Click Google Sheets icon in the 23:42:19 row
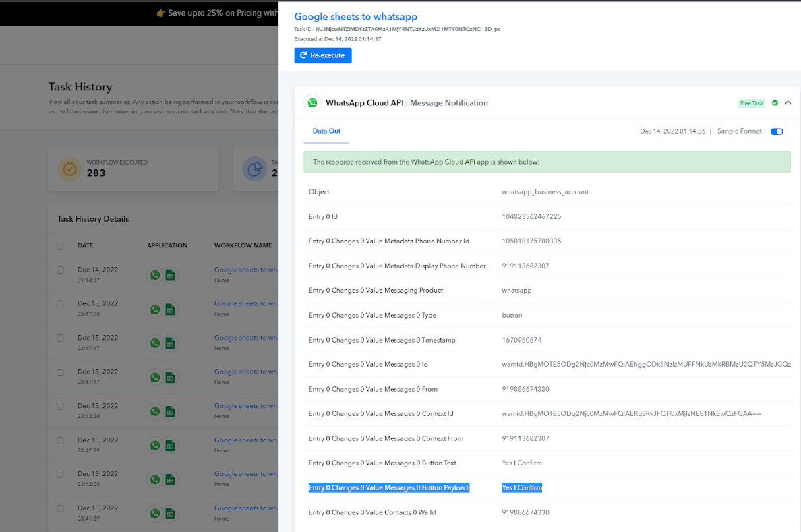Screen dimensions: 801x532 pos(170,446)
